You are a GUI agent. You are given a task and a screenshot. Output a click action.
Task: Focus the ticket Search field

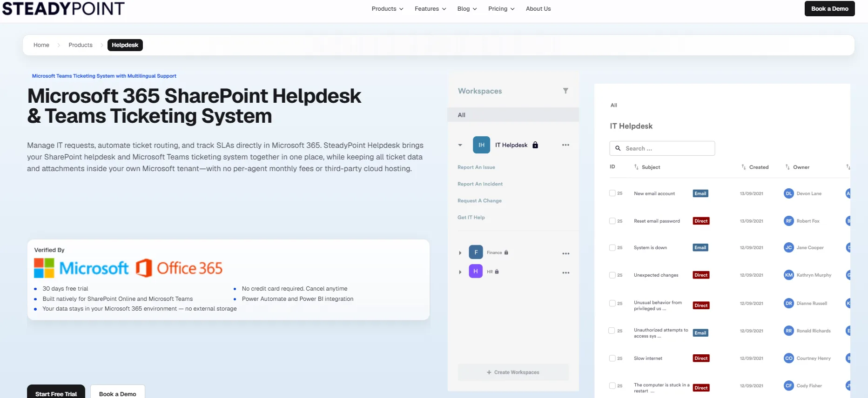pyautogui.click(x=662, y=148)
